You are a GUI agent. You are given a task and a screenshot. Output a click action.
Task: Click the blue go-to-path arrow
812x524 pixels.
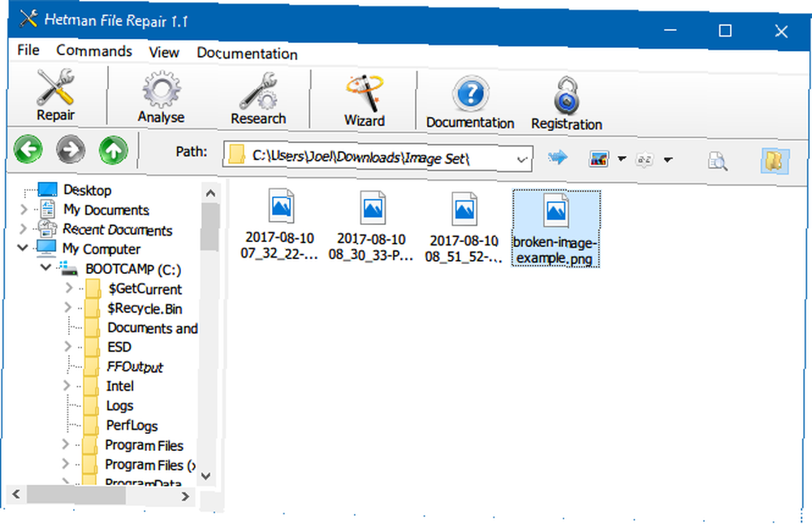click(557, 157)
